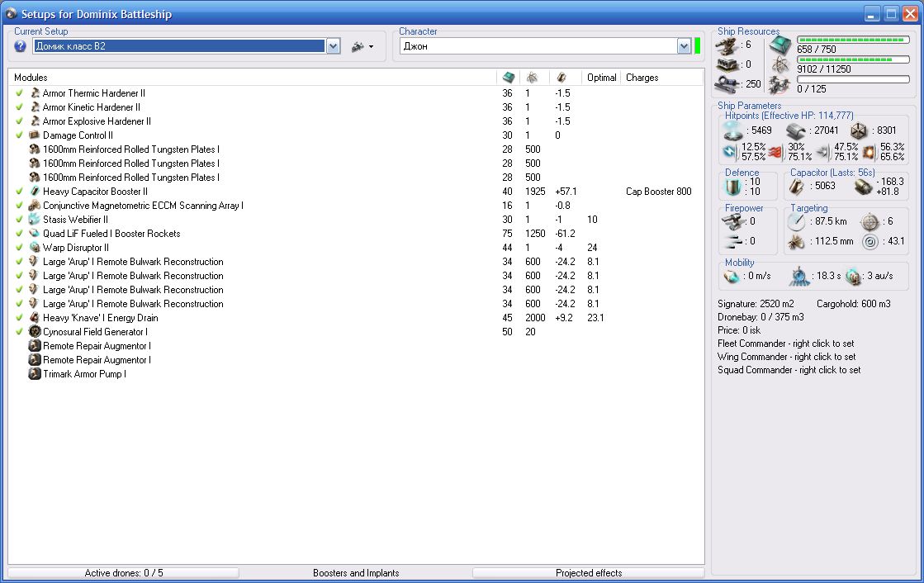This screenshot has height=583, width=924.
Task: Click the turret firepower icon
Action: pos(733,221)
